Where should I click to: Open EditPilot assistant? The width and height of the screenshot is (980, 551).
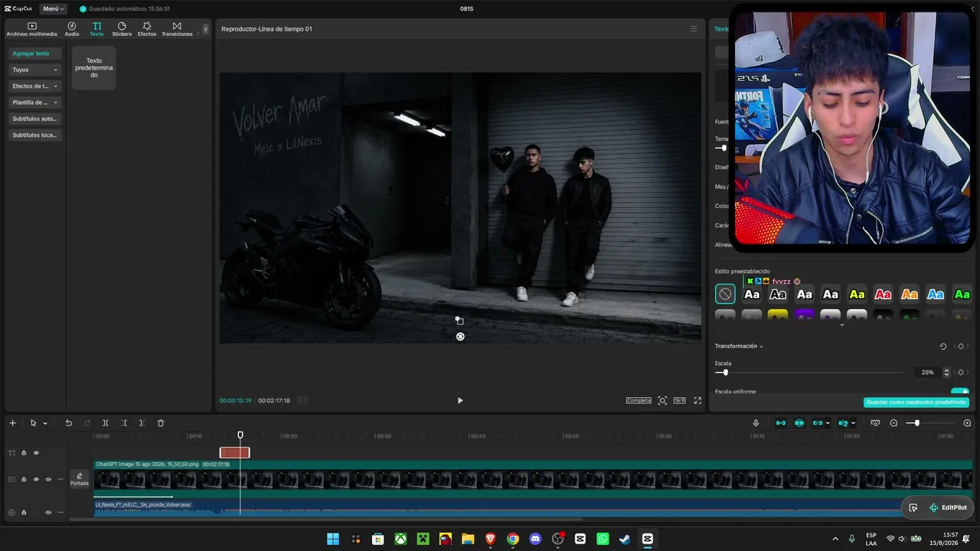point(948,507)
